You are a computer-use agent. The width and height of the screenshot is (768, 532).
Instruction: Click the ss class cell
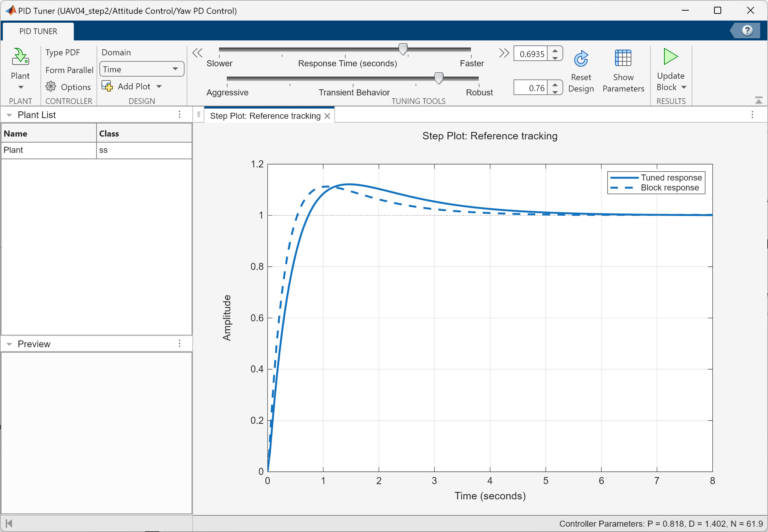pyautogui.click(x=144, y=150)
